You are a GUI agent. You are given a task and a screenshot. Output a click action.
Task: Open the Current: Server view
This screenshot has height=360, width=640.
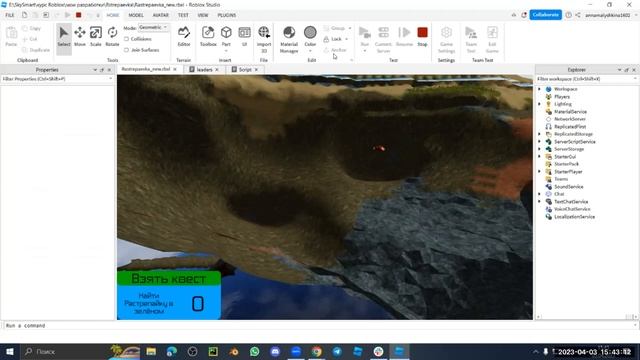pyautogui.click(x=383, y=39)
